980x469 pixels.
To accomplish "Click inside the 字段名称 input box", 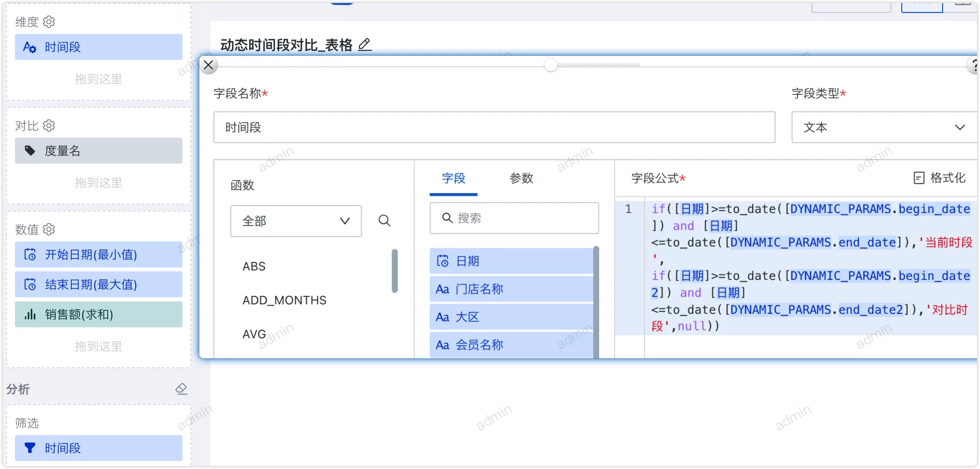I will pos(493,127).
